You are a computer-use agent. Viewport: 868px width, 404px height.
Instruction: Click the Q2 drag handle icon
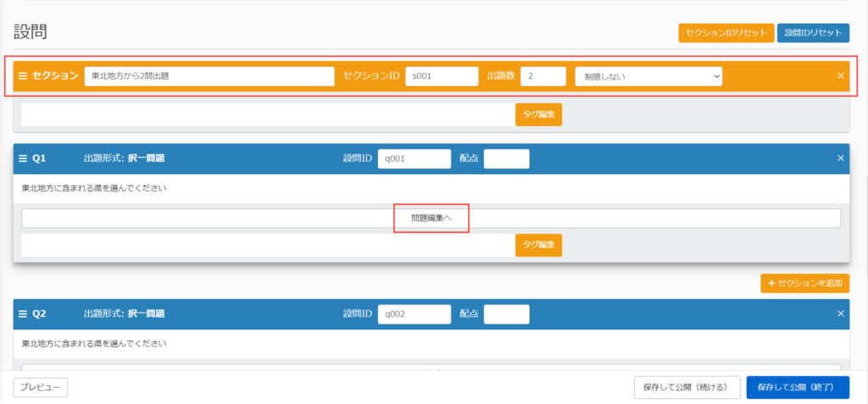[x=23, y=313]
